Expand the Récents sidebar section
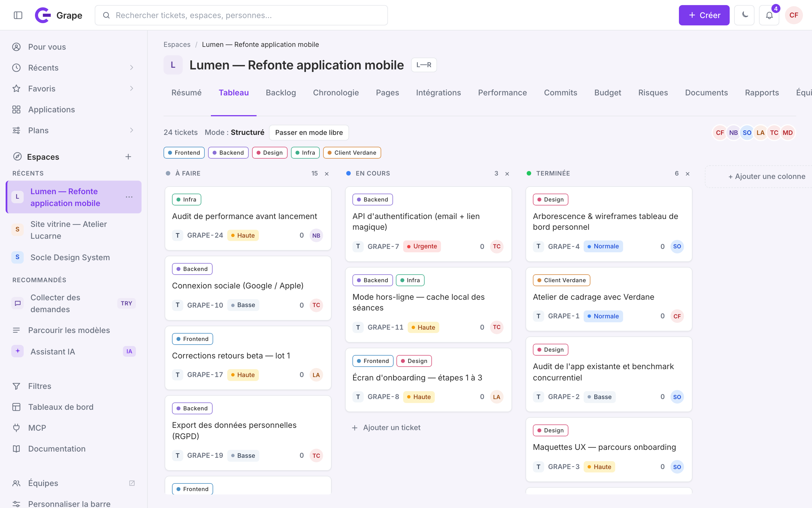 [132, 67]
